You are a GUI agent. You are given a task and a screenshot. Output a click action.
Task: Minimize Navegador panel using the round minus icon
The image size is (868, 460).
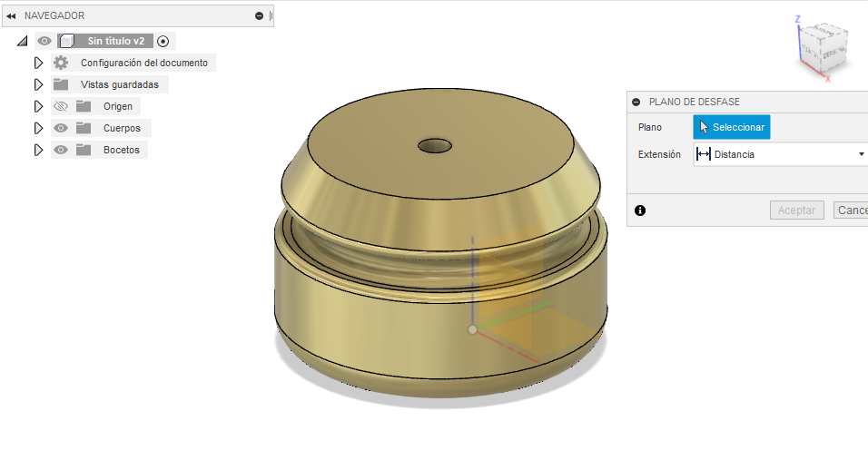pyautogui.click(x=259, y=16)
